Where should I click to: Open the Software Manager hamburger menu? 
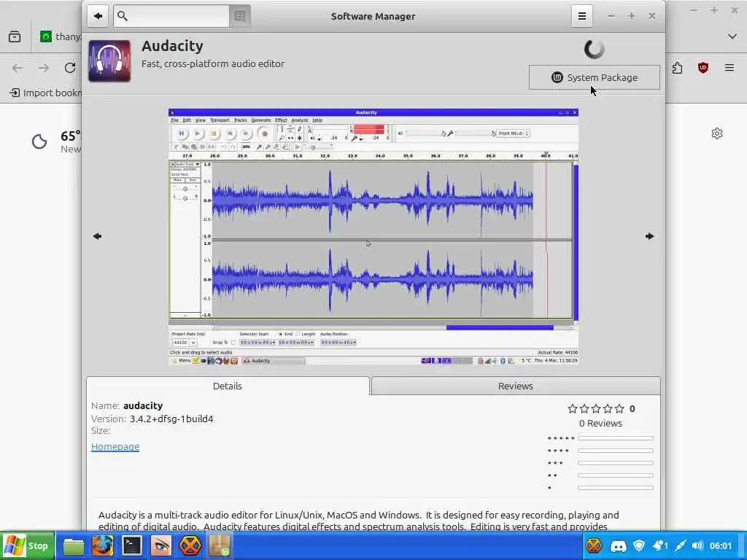[581, 16]
